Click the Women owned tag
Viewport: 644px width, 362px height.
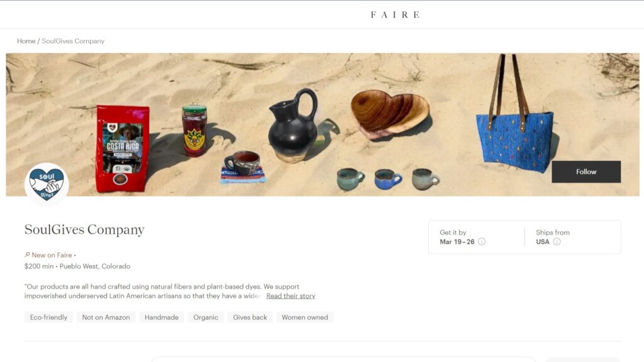(305, 317)
